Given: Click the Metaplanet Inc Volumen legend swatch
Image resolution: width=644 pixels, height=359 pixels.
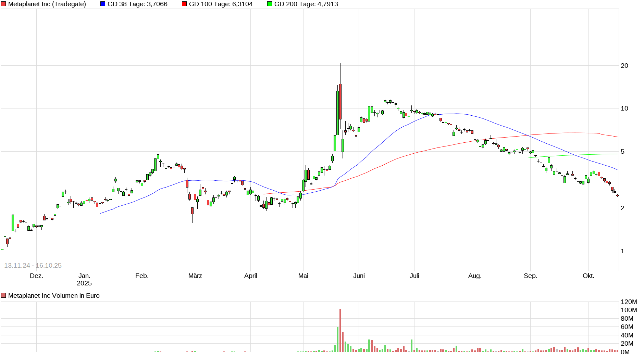Looking at the screenshot, I should click(x=4, y=296).
